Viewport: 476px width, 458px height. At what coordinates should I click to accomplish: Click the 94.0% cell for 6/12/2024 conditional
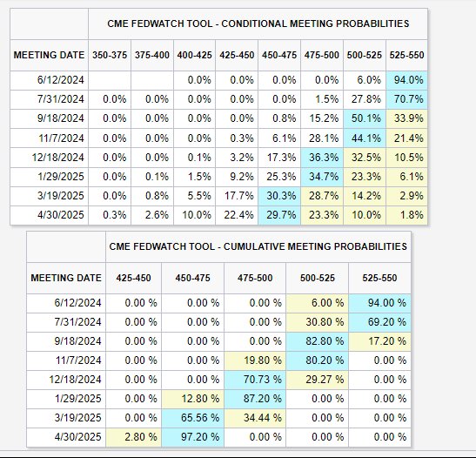coord(406,80)
